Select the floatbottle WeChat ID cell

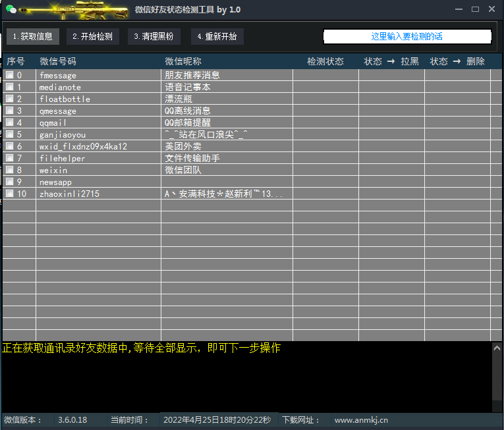click(98, 99)
